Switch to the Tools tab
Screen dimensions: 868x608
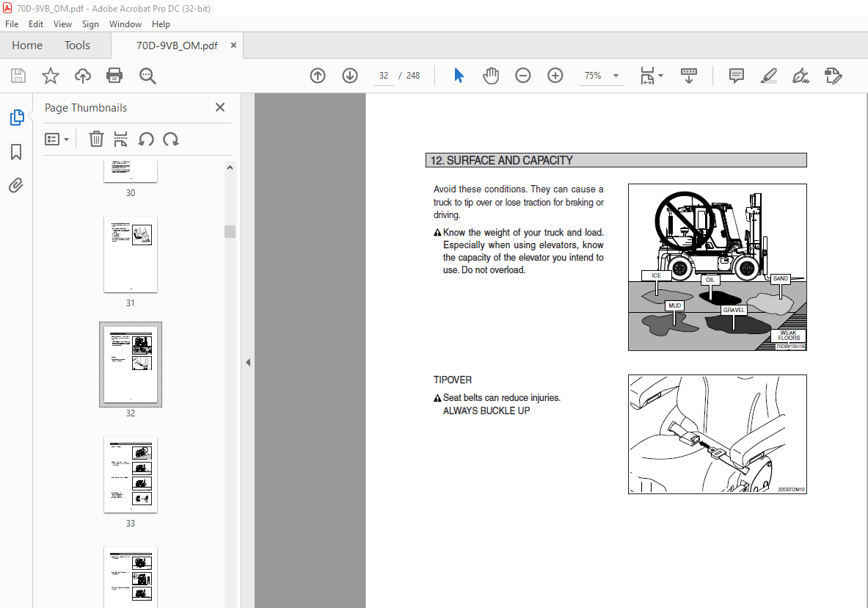(77, 46)
